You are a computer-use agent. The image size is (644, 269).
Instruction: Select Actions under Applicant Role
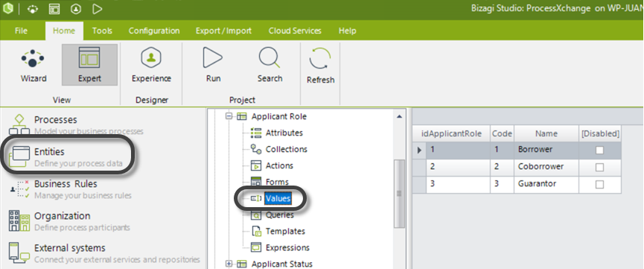(x=279, y=165)
